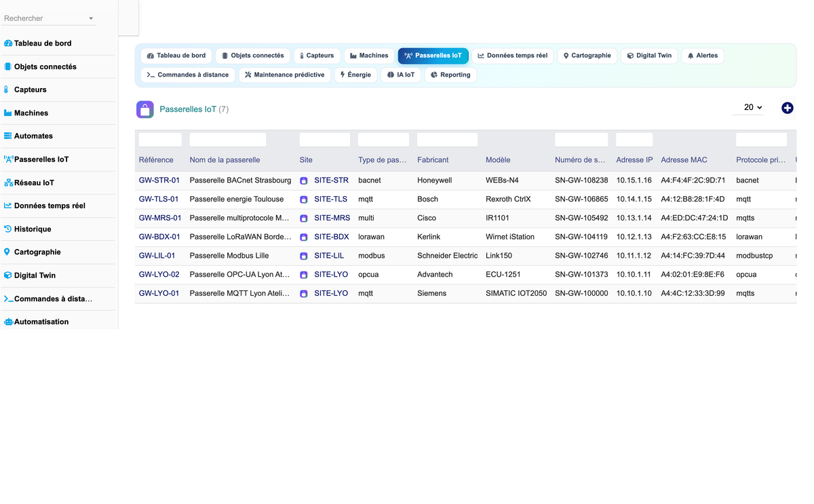The width and height of the screenshot is (814, 504).
Task: Click the Adresse IP filter box
Action: coord(634,140)
